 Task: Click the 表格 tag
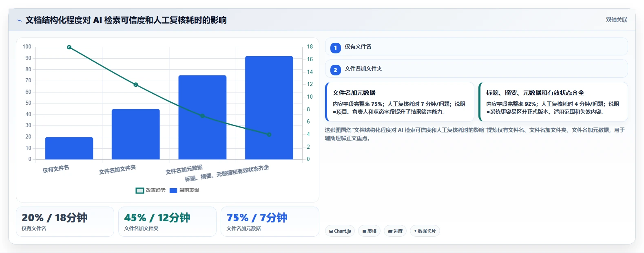click(x=370, y=231)
